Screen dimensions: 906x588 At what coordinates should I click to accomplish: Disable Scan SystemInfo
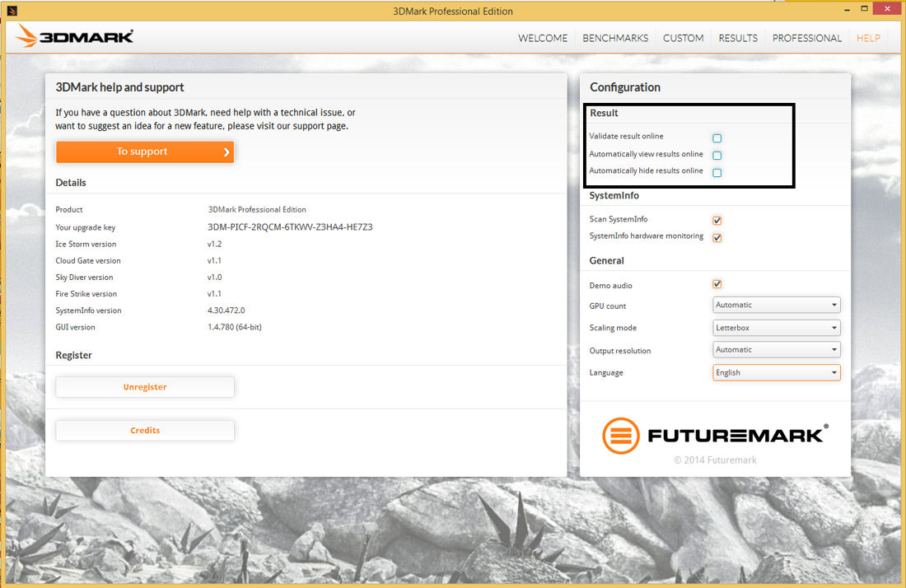click(x=717, y=220)
